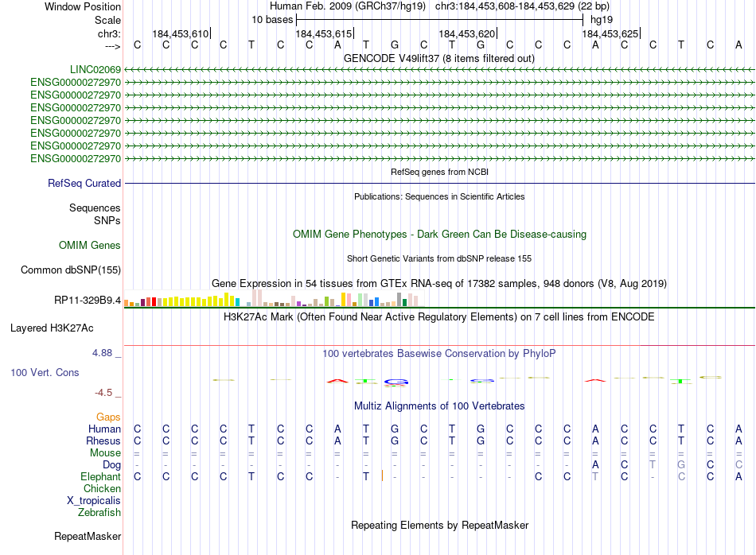Select the Zebrafish species label
This screenshot has height=555, width=756.
99,513
